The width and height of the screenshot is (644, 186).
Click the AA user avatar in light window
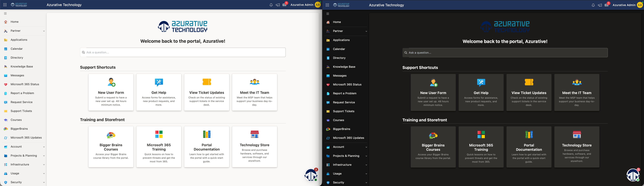pyautogui.click(x=318, y=5)
